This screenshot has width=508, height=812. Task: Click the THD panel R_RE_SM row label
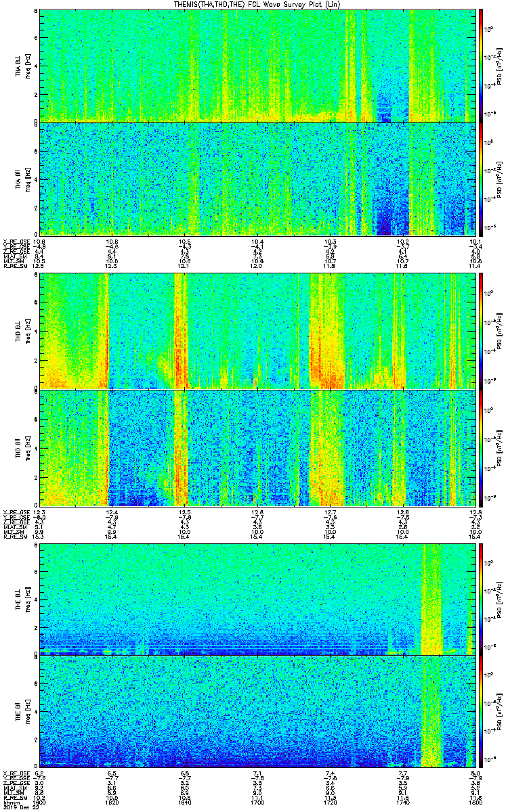coord(14,537)
